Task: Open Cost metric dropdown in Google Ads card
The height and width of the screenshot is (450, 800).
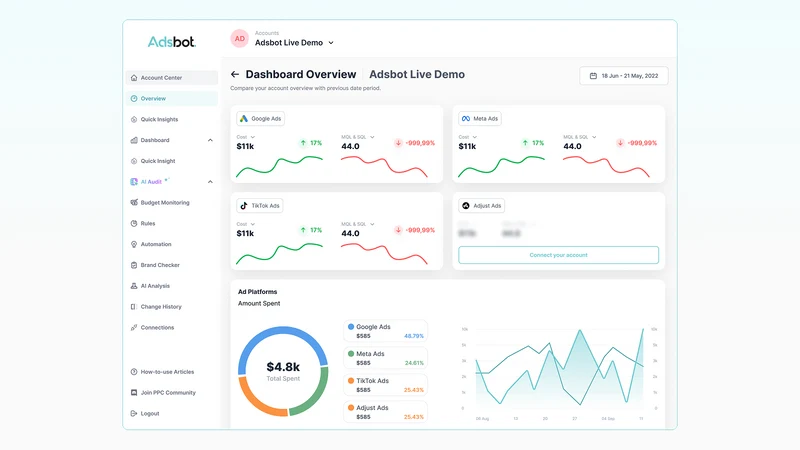Action: 246,137
